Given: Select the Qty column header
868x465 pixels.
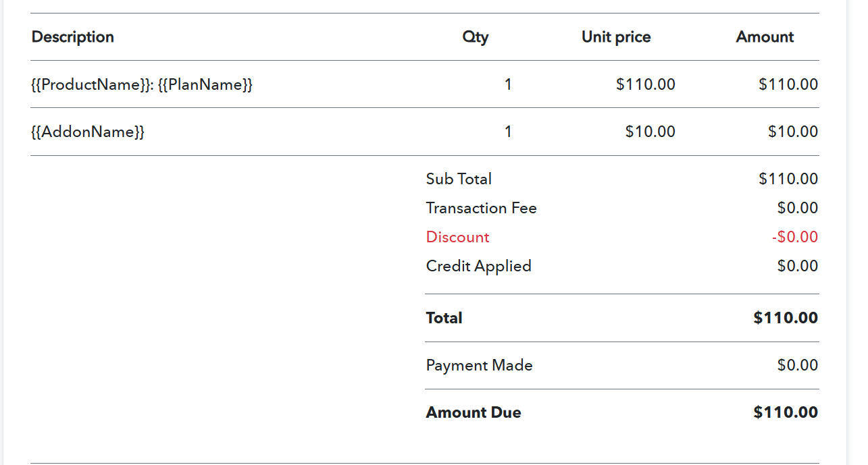Looking at the screenshot, I should (476, 37).
